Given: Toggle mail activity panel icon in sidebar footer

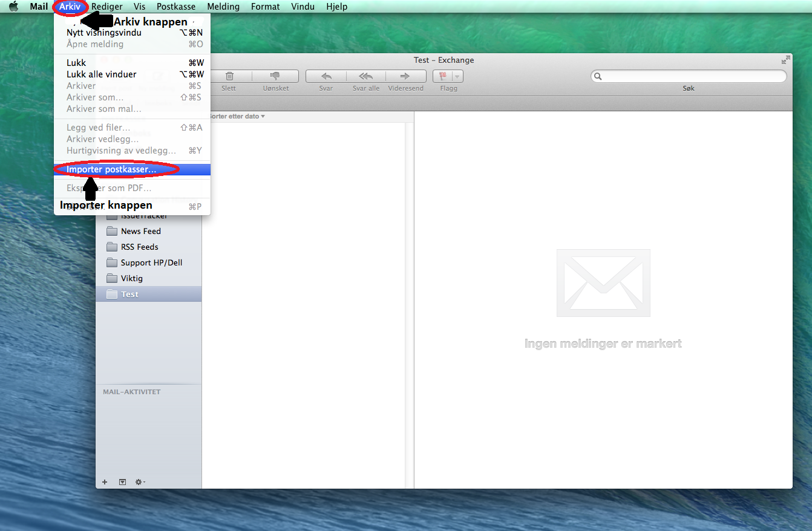Looking at the screenshot, I should [122, 482].
